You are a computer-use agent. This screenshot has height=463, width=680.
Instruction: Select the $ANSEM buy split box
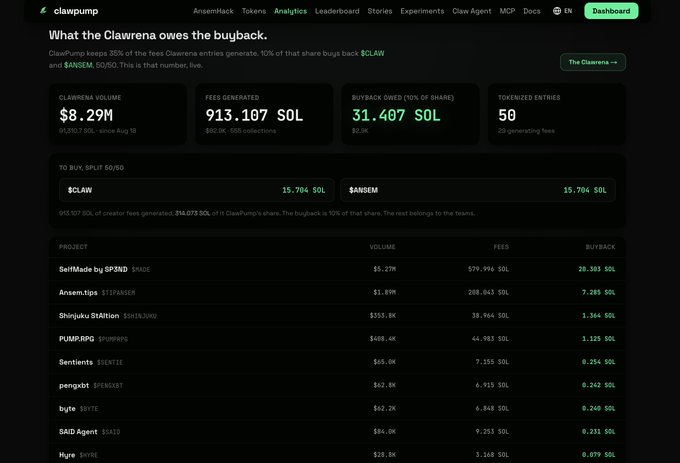[478, 190]
